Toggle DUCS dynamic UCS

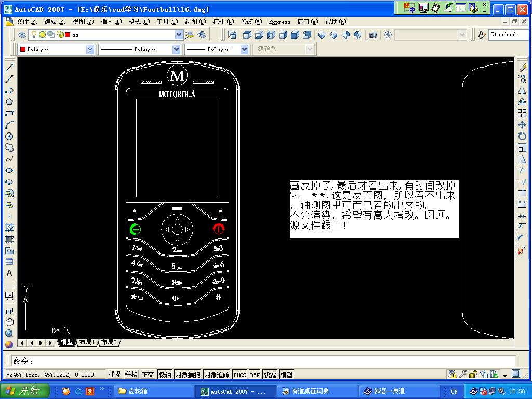click(x=240, y=375)
